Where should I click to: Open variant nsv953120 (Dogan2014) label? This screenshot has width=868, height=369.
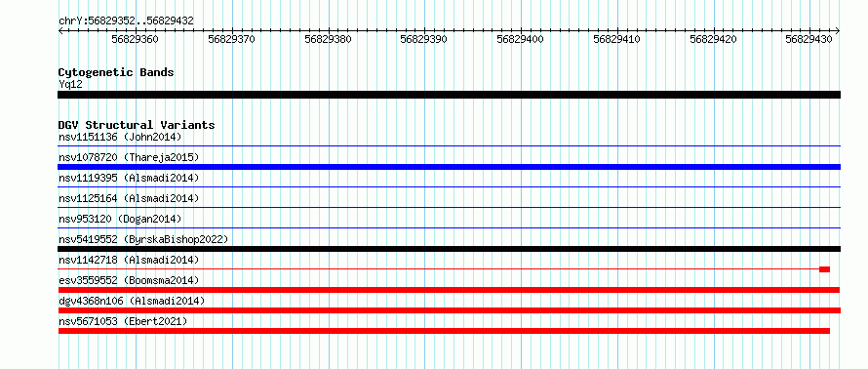pos(120,219)
